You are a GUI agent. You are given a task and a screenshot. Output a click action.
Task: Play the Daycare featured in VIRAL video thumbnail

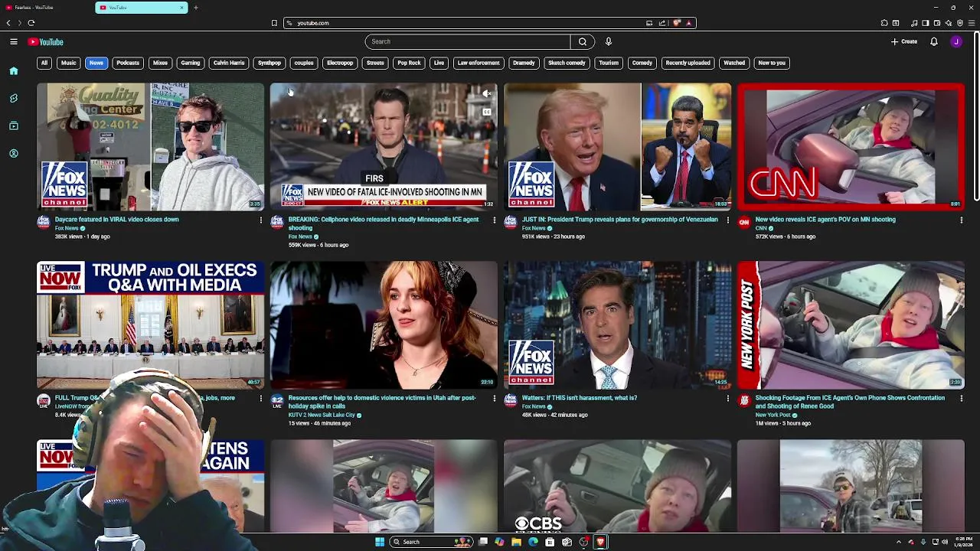[151, 146]
